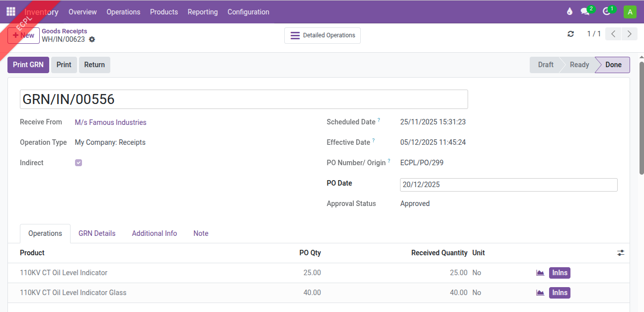Viewport: 644px width, 312px height.
Task: Open the M/s Famous Industries link
Action: [110, 122]
